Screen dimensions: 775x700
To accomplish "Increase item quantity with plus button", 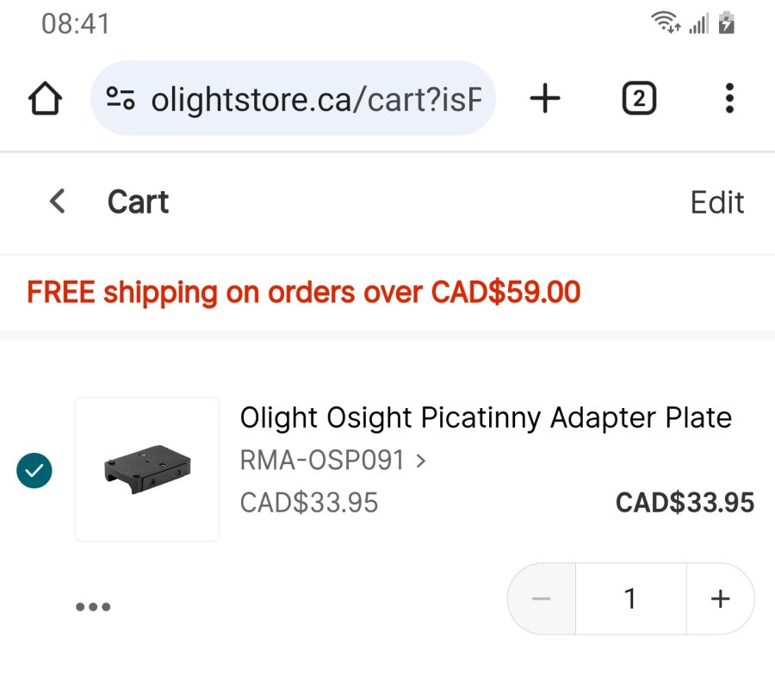I will click(720, 598).
